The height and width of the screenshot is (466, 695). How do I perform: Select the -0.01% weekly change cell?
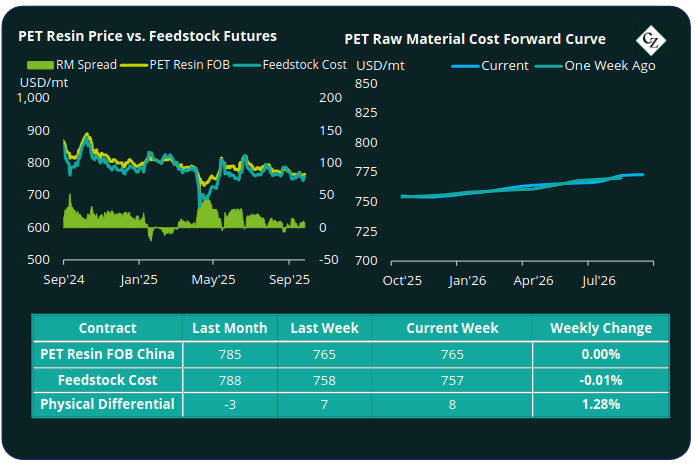pos(600,380)
